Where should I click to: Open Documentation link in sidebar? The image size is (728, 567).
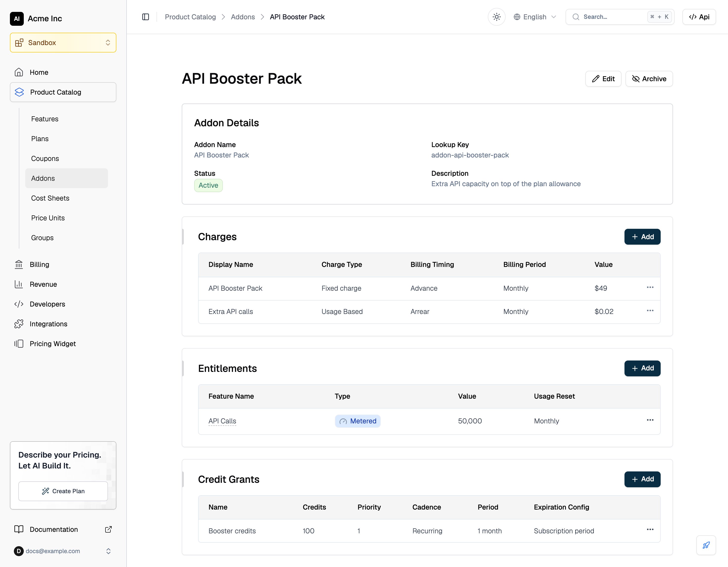63,530
